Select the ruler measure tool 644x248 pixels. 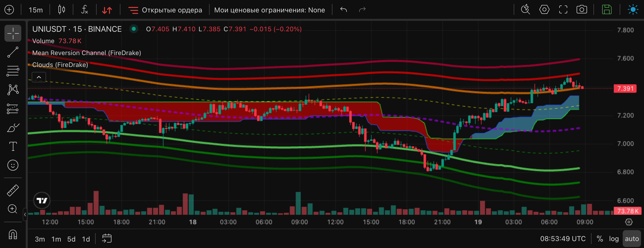(13, 190)
